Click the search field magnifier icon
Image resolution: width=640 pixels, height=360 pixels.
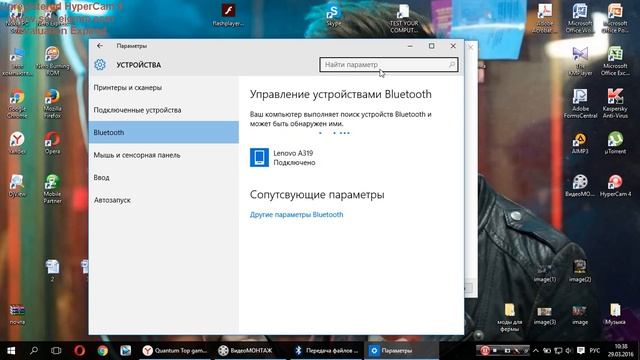(x=452, y=64)
